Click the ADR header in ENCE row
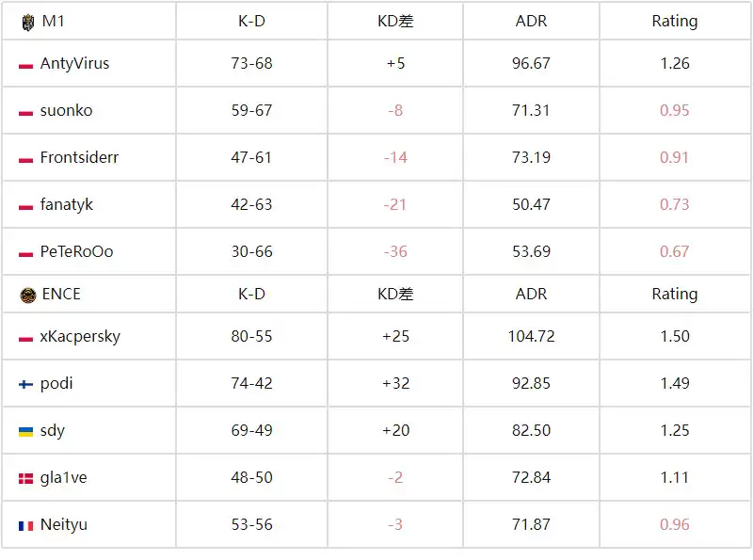 (531, 295)
